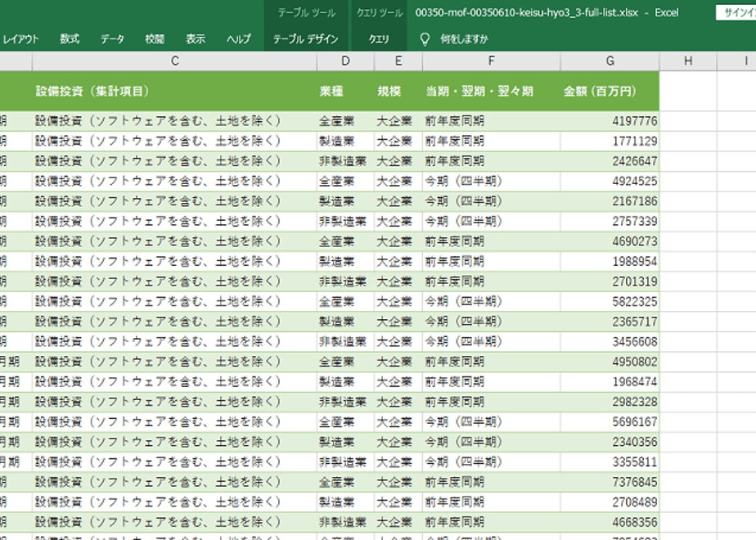This screenshot has height=540, width=756.
Task: Click 製造業 in the 1771129 row
Action: point(336,142)
